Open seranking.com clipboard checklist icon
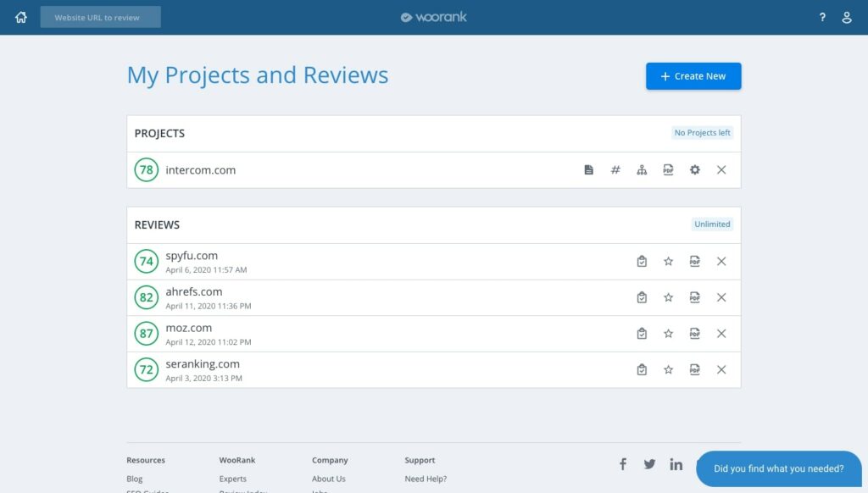The width and height of the screenshot is (868, 493). pos(643,369)
